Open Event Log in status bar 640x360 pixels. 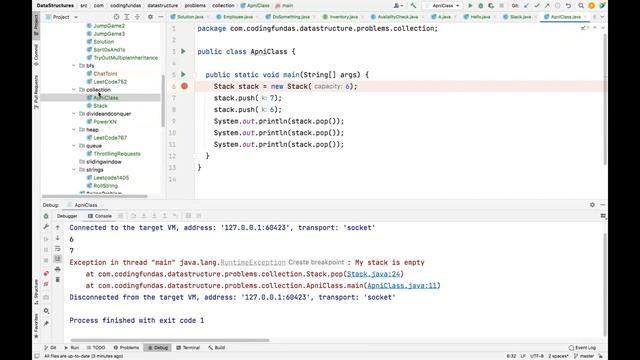pyautogui.click(x=582, y=348)
